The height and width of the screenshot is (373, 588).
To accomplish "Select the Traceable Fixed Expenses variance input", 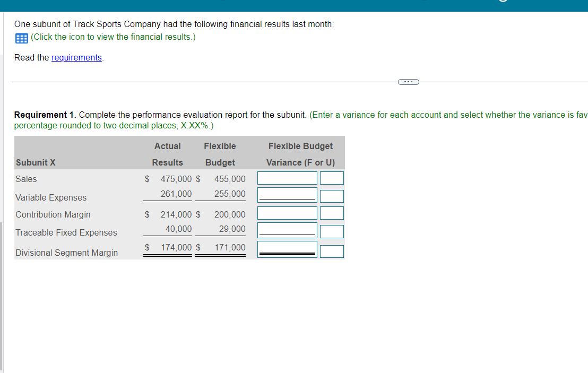I will [x=287, y=231].
